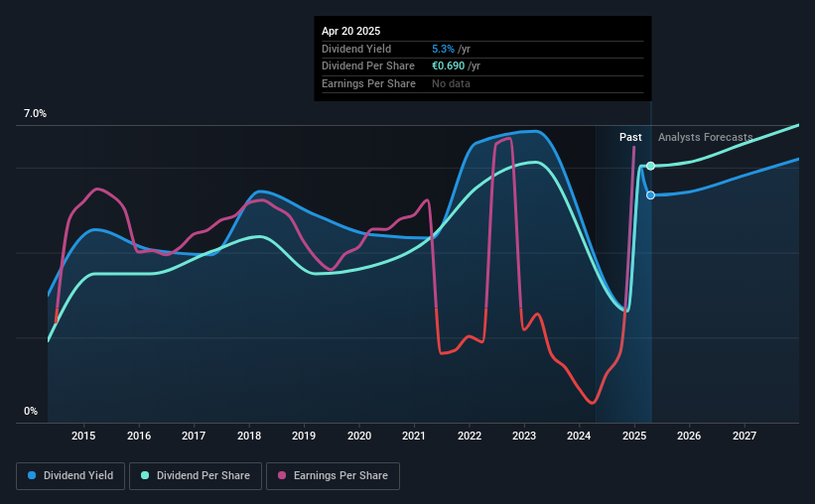Image resolution: width=815 pixels, height=504 pixels.
Task: Click the 0% y-axis label
Action: 31,411
